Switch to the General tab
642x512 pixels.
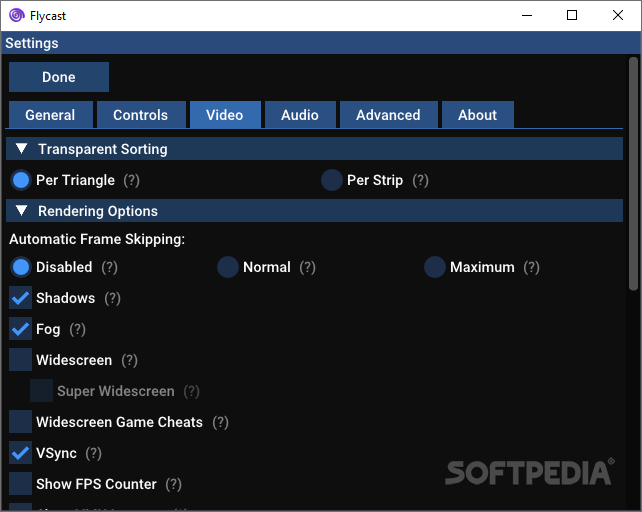[51, 115]
